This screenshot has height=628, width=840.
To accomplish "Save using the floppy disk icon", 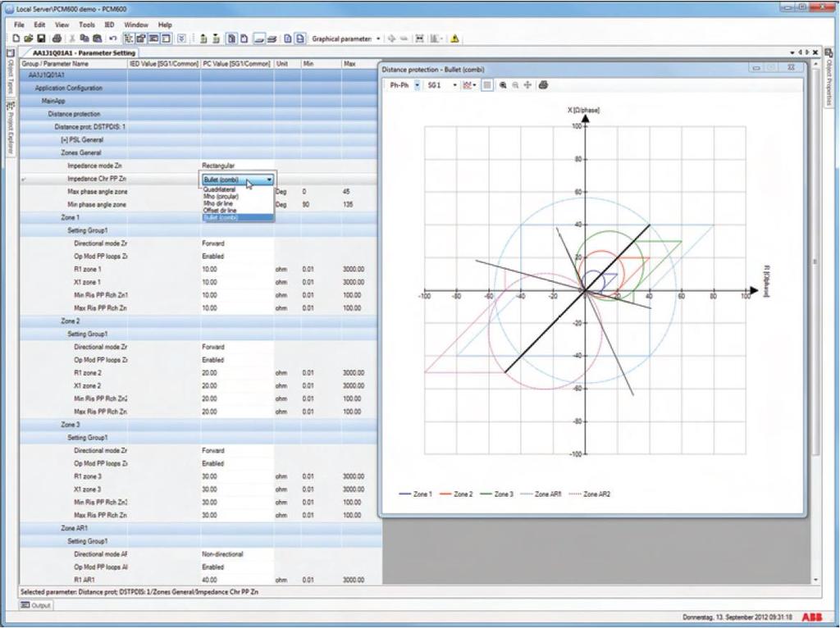I will click(41, 39).
